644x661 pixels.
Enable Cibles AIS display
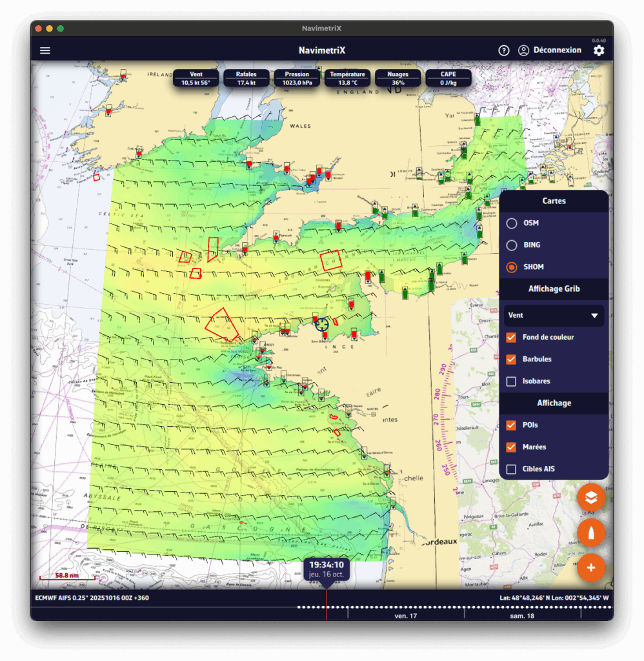[x=512, y=469]
